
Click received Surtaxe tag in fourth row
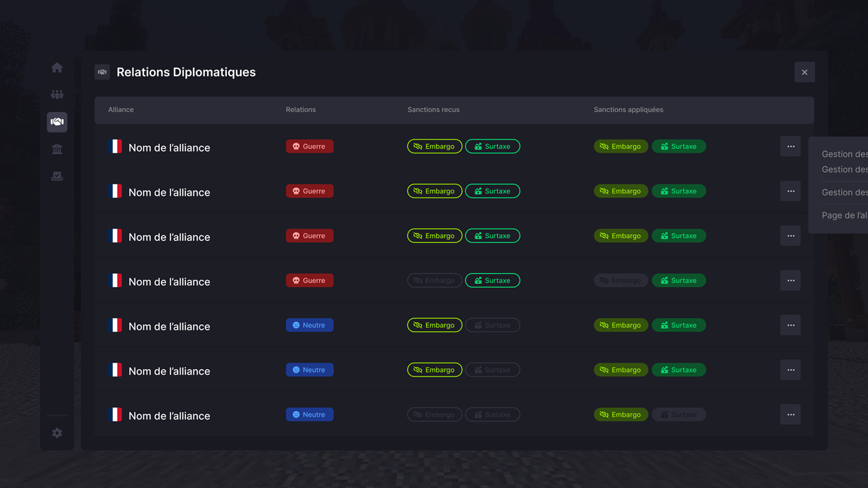[x=492, y=281]
